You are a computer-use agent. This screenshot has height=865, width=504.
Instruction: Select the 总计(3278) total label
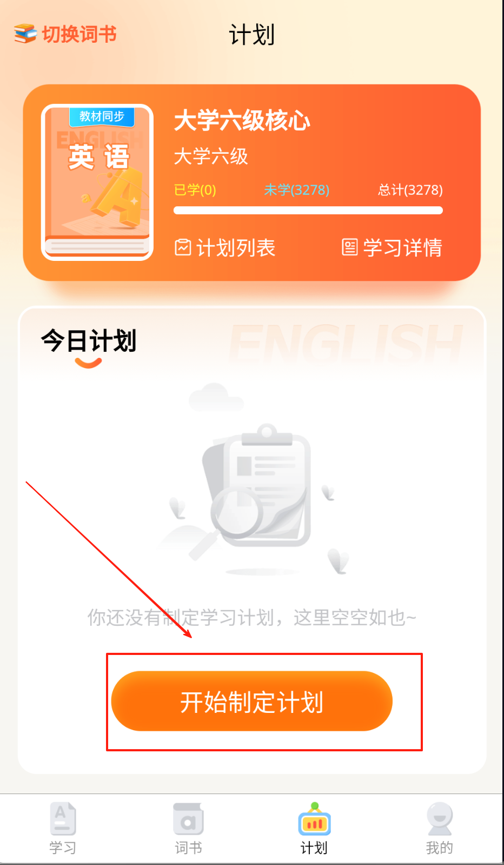(410, 190)
